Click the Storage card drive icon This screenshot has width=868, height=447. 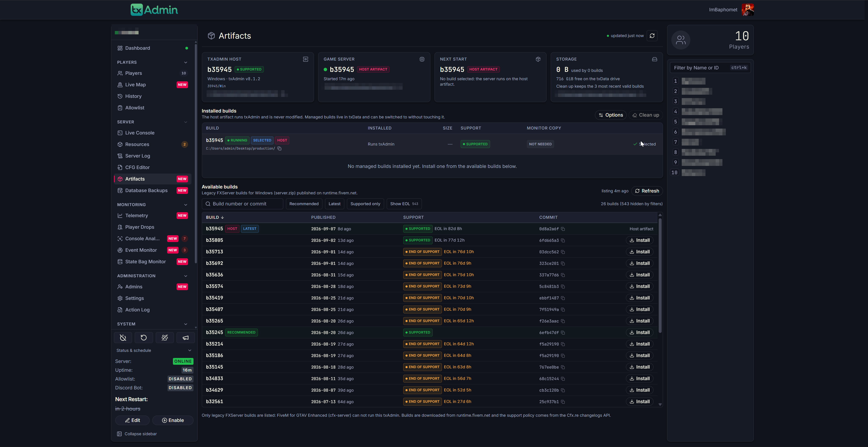click(654, 59)
